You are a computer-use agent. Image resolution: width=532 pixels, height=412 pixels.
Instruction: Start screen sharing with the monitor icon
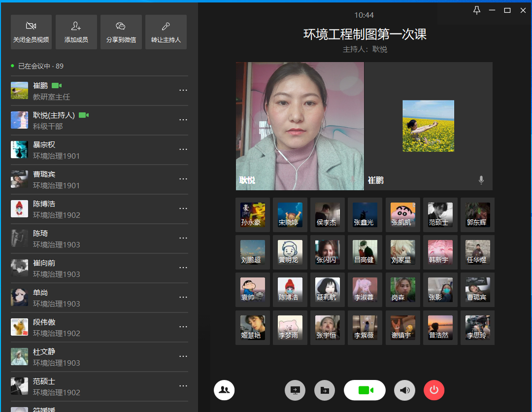click(295, 390)
